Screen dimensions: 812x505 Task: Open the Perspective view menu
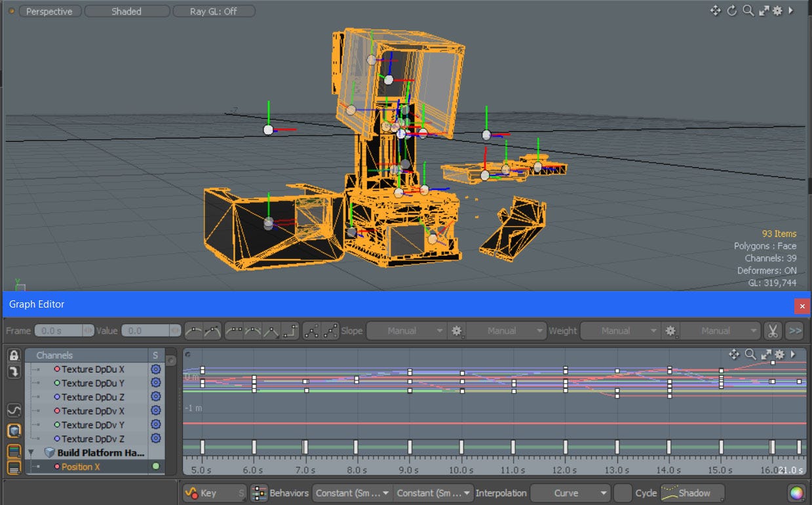[x=50, y=11]
